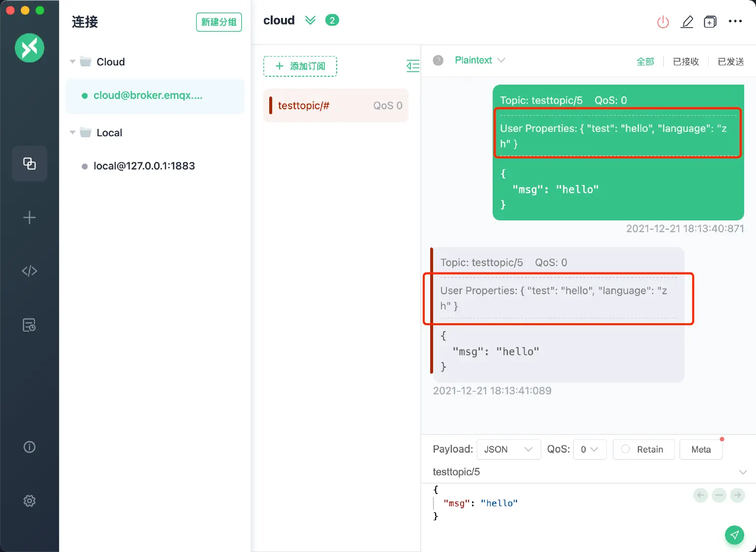
Task: Open settings gear in left sidebar
Action: tap(30, 501)
